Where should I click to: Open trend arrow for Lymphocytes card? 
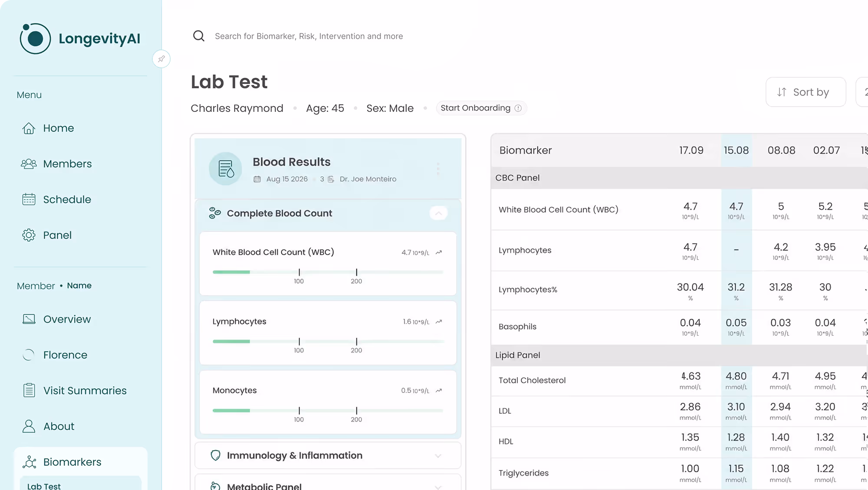click(439, 322)
